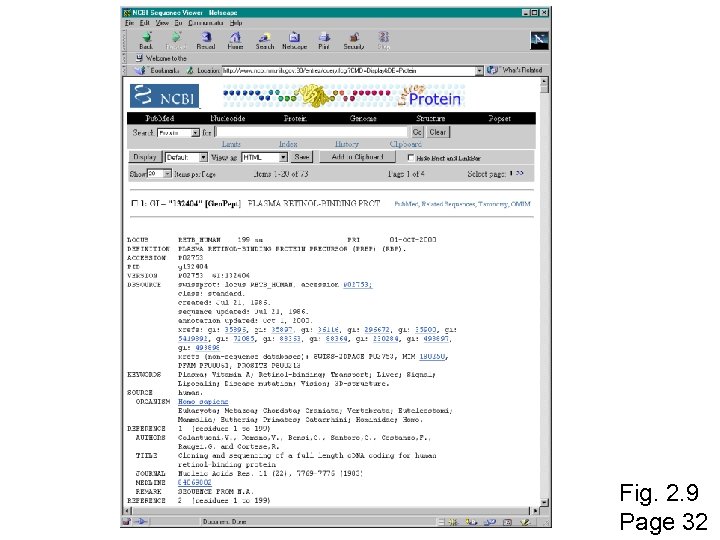The image size is (720, 540).
Task: Click the Add to Clipboard button
Action: [357, 157]
